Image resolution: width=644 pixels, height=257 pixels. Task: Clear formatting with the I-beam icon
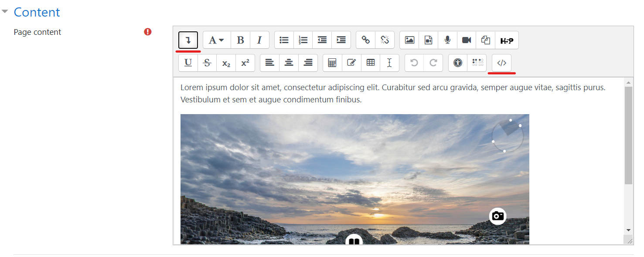(389, 63)
